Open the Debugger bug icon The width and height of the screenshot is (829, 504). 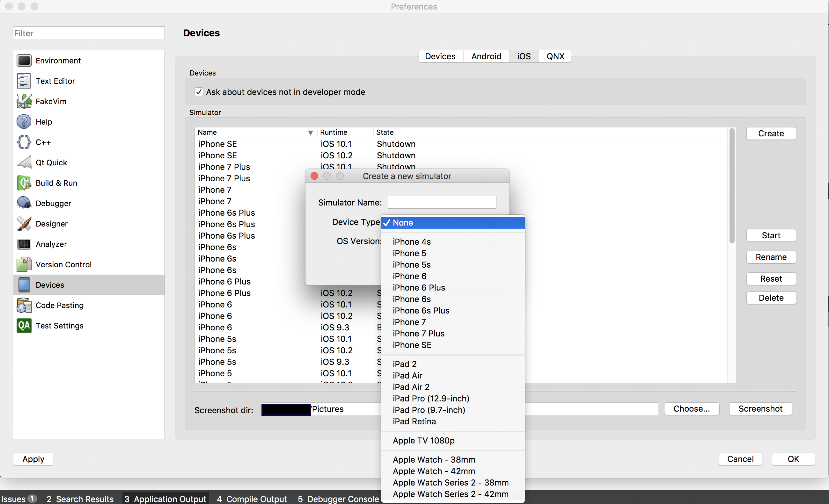point(24,203)
